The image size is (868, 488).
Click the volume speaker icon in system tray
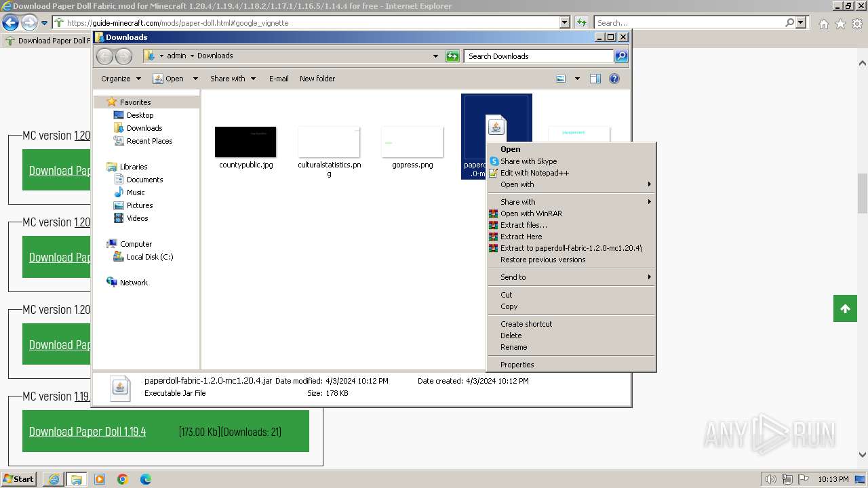pyautogui.click(x=770, y=479)
